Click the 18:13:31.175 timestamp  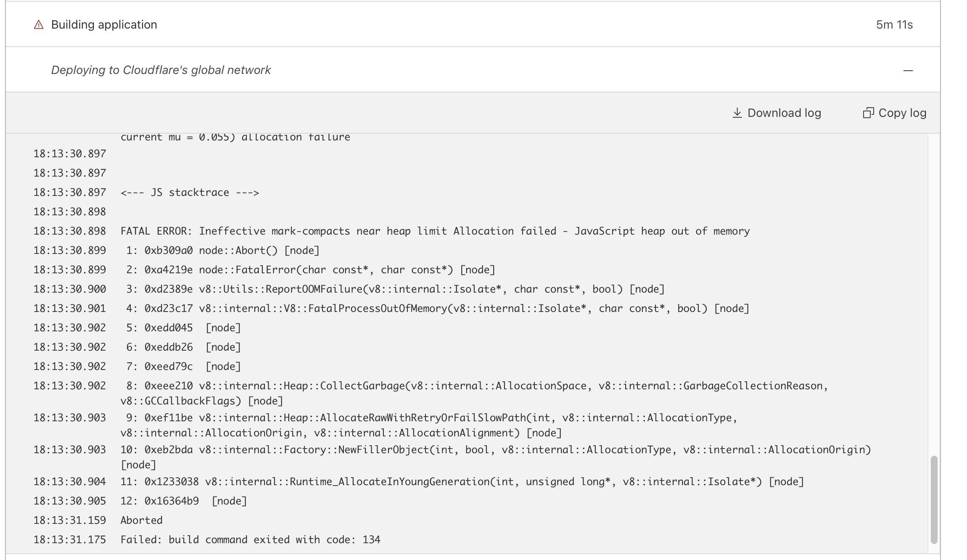[x=70, y=539]
